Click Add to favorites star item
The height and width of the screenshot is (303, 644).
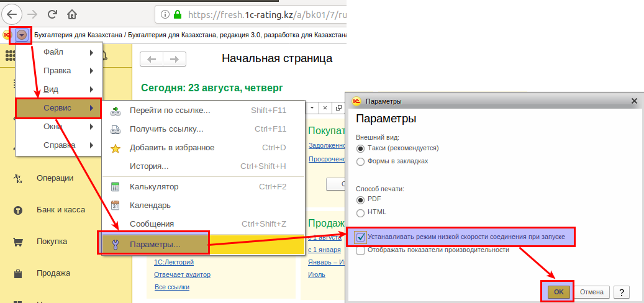point(171,148)
